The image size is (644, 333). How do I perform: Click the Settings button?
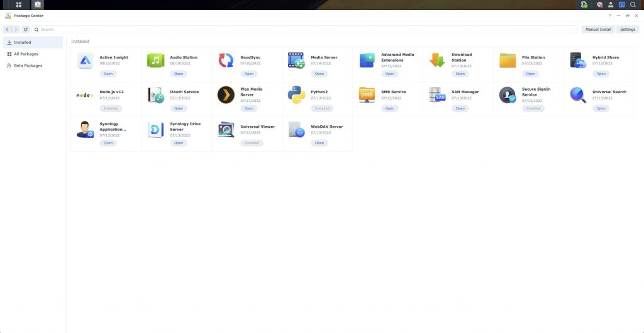628,30
